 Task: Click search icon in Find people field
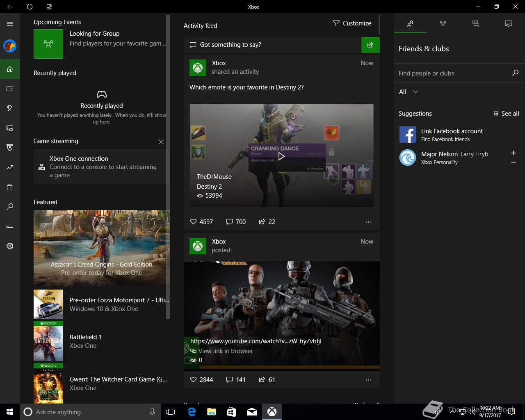click(x=515, y=73)
